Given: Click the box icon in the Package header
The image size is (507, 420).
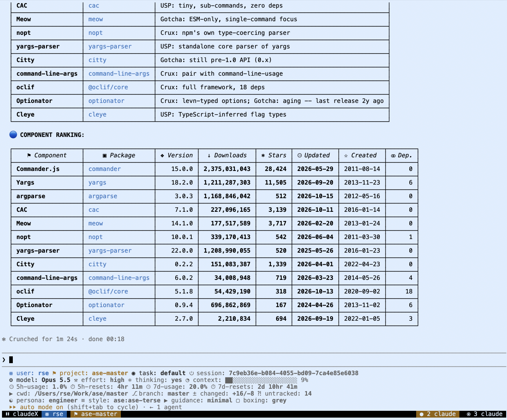Looking at the screenshot, I should click(x=105, y=155).
